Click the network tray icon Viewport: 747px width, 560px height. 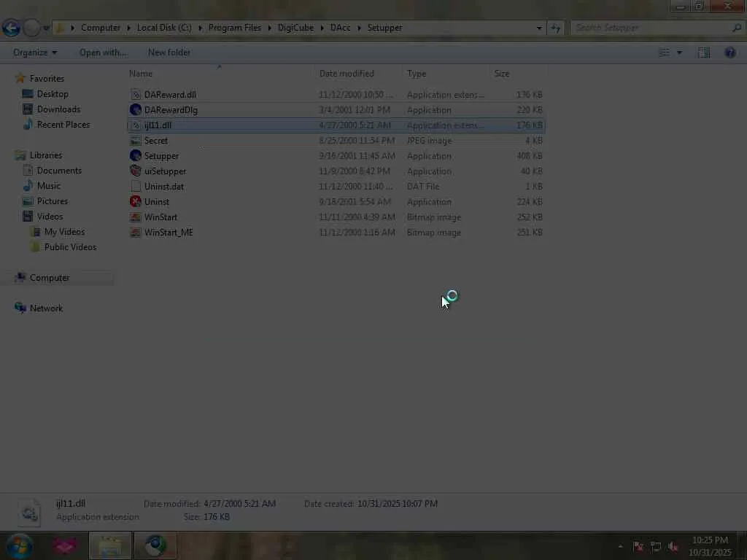coord(656,546)
